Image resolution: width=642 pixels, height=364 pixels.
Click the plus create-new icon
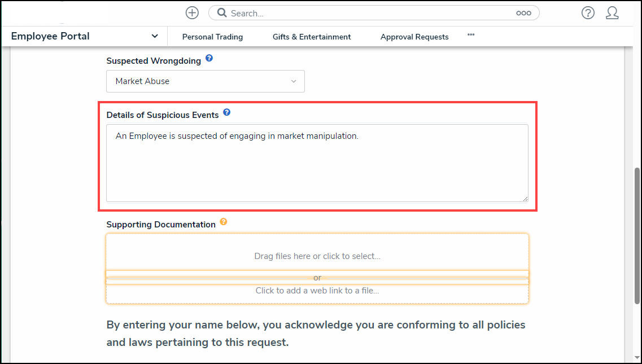tap(192, 13)
